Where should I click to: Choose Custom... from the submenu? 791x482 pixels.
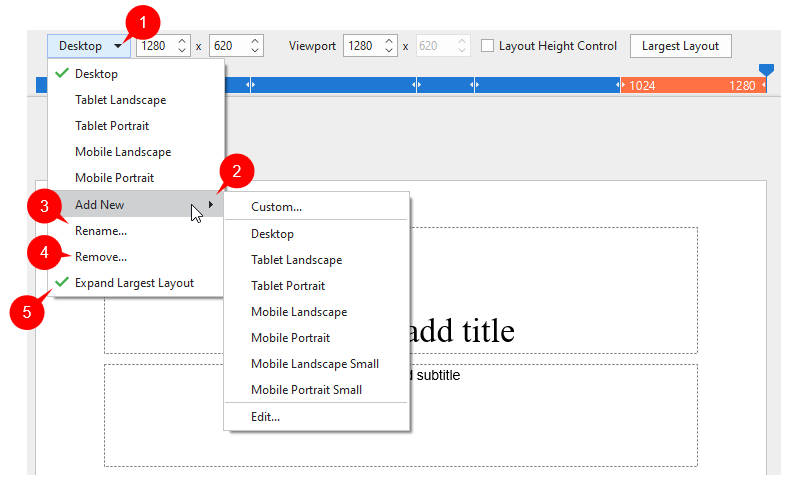pyautogui.click(x=276, y=207)
